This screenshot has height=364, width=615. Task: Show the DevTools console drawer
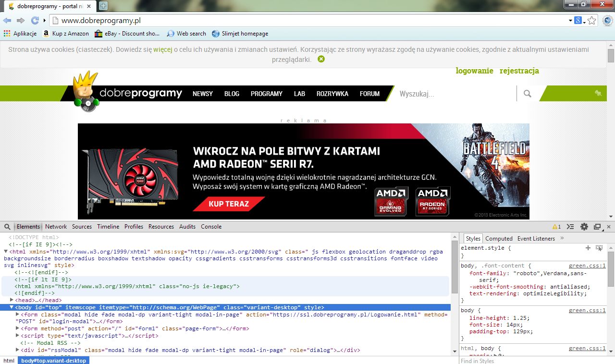(570, 227)
